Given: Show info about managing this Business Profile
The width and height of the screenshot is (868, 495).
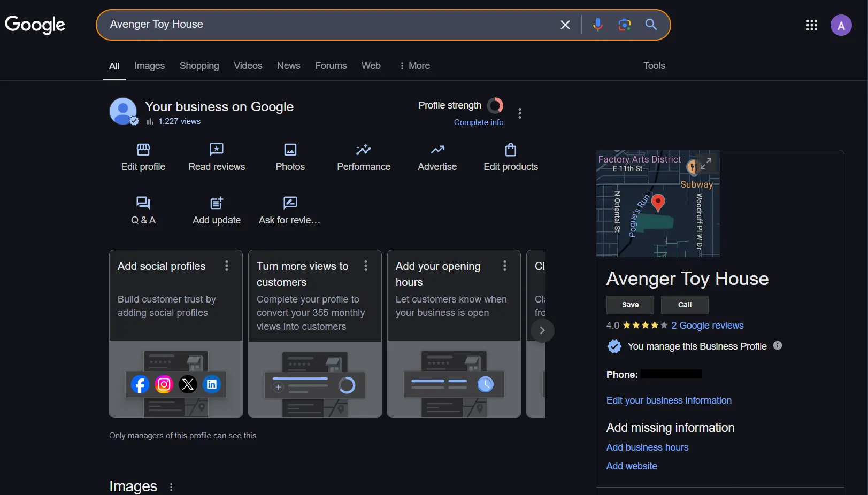Looking at the screenshot, I should coord(778,346).
